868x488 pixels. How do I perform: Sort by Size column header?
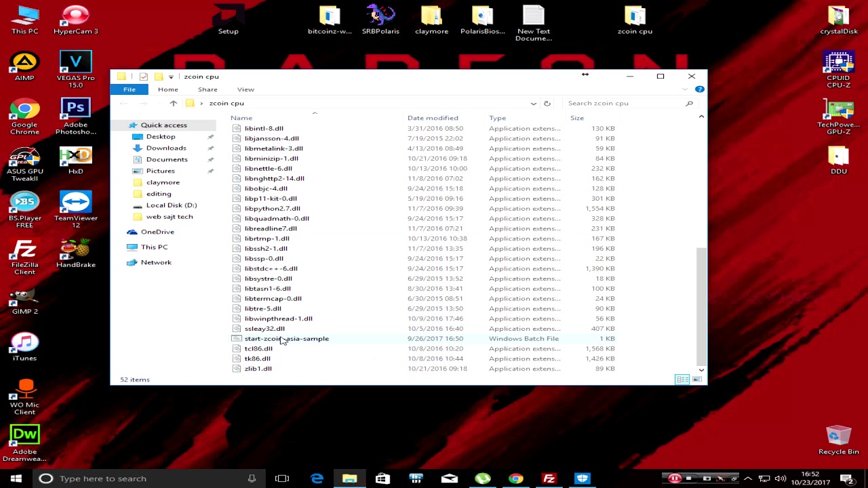pyautogui.click(x=593, y=118)
